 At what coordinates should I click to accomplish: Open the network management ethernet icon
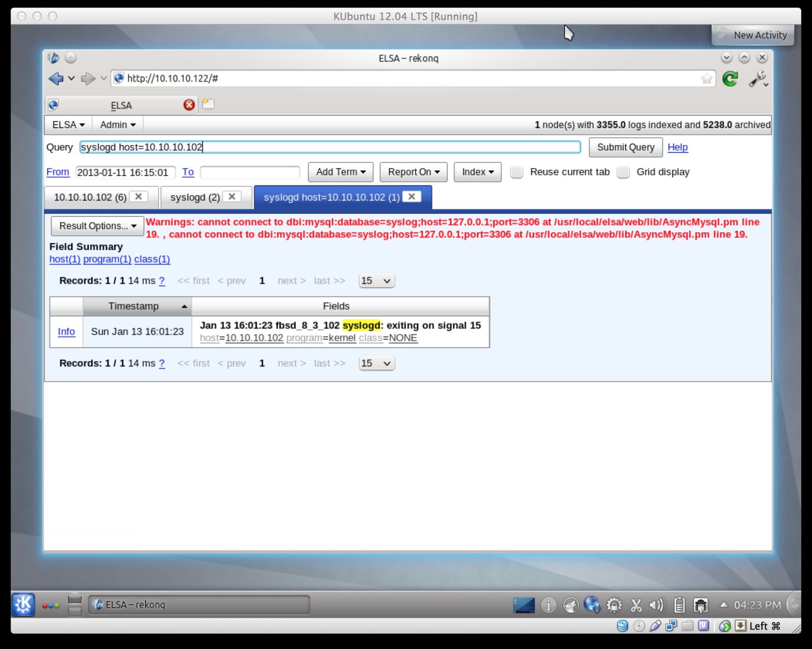701,605
